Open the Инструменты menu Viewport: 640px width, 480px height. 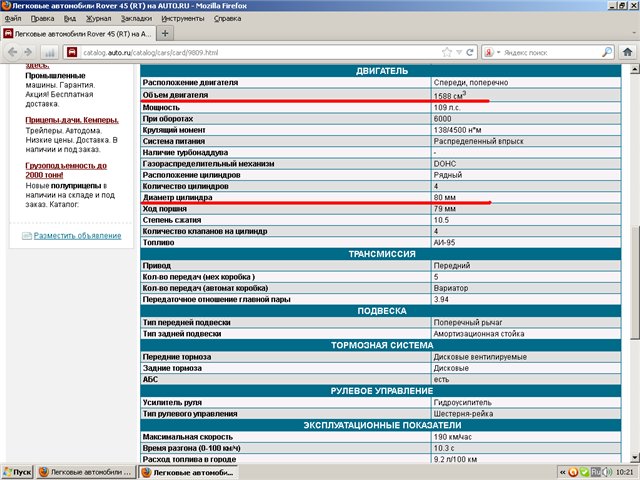(x=182, y=18)
